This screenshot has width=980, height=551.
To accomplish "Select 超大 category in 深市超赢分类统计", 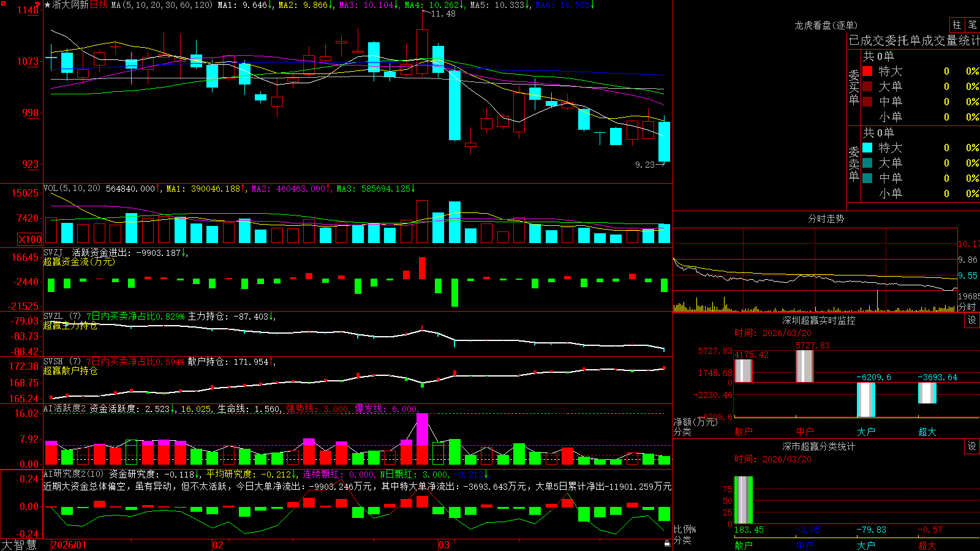I will tap(927, 545).
